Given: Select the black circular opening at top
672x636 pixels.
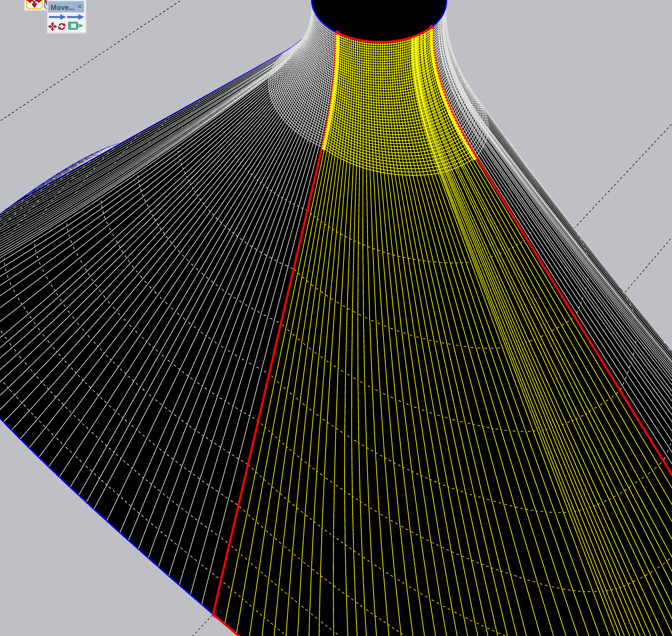Looking at the screenshot, I should point(378,17).
